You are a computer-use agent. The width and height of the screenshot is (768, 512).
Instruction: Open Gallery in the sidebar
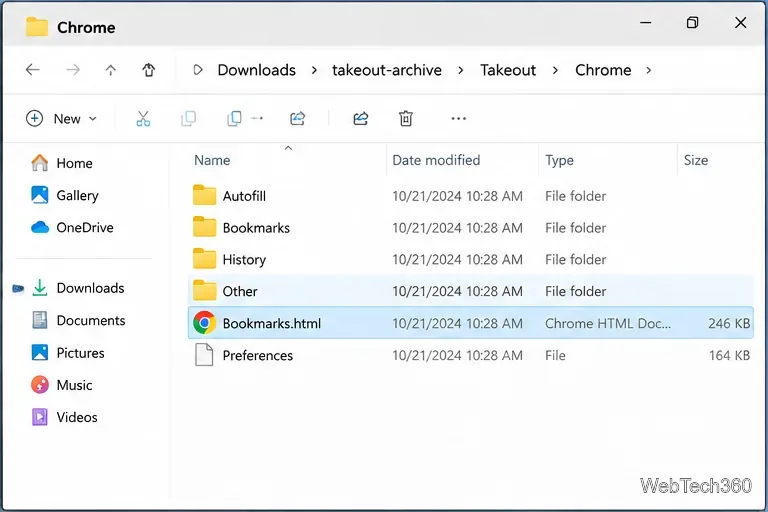(65, 195)
